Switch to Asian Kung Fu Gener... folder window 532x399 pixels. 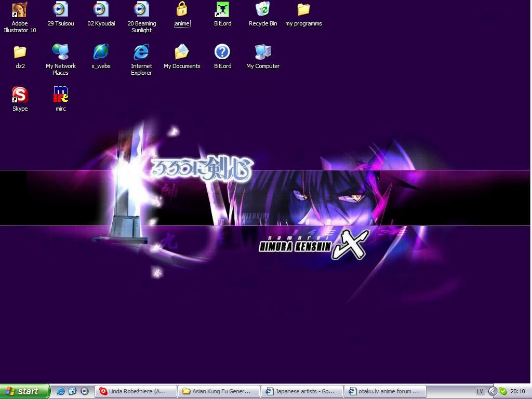click(x=219, y=391)
